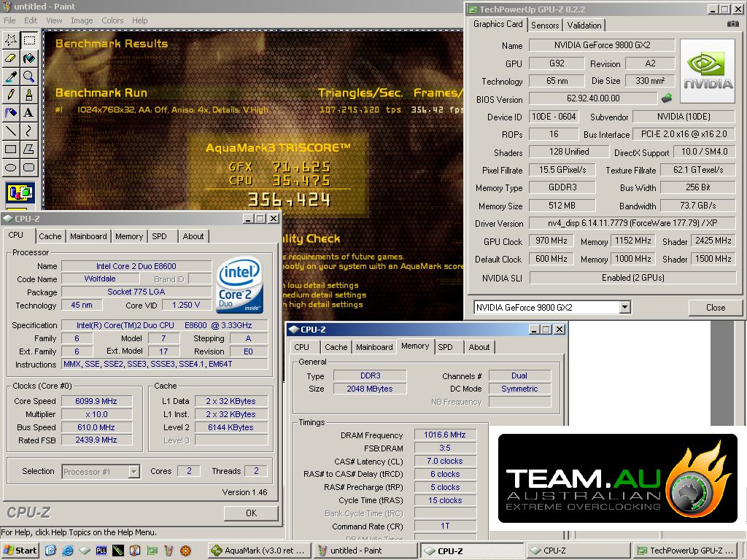
Task: Pick the Ellipse shape tool
Action: tap(11, 167)
